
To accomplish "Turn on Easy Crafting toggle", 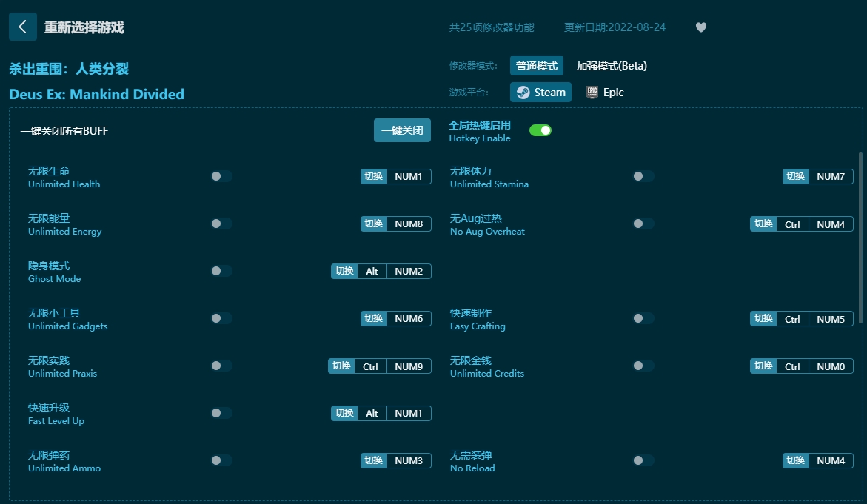I will point(643,318).
